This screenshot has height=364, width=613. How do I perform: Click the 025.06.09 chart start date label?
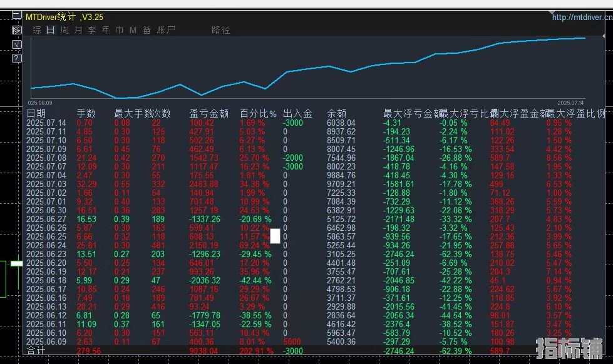[40, 103]
